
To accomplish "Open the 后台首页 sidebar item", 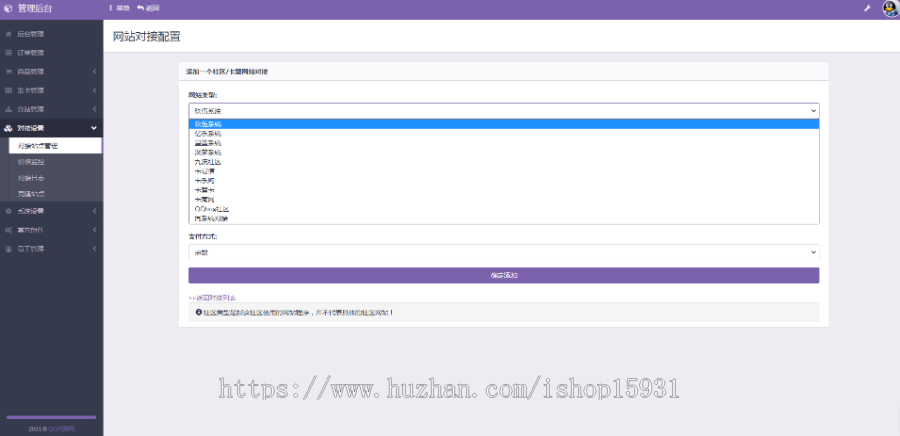I will click(51, 34).
